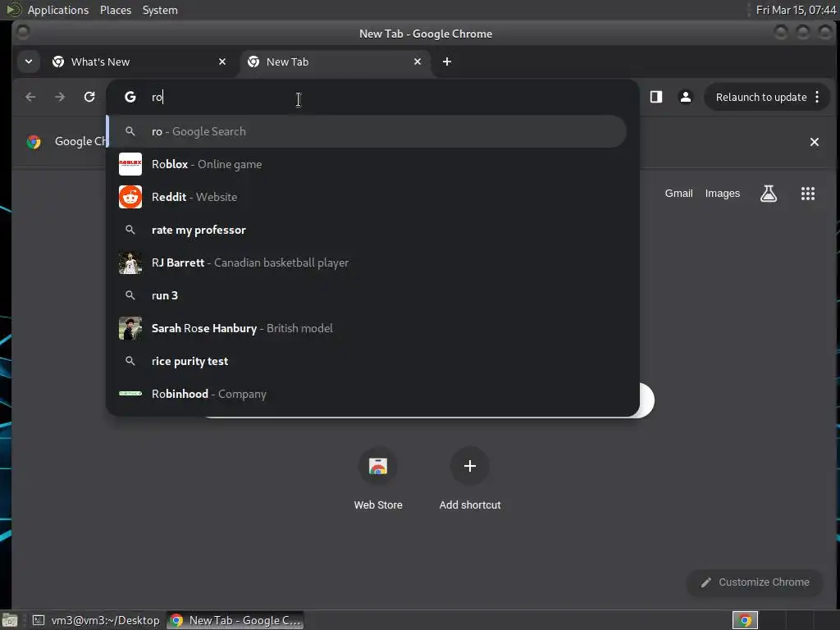Screen dimensions: 840x630
Task: Select the 'rice purity test' suggestion
Action: click(x=367, y=361)
